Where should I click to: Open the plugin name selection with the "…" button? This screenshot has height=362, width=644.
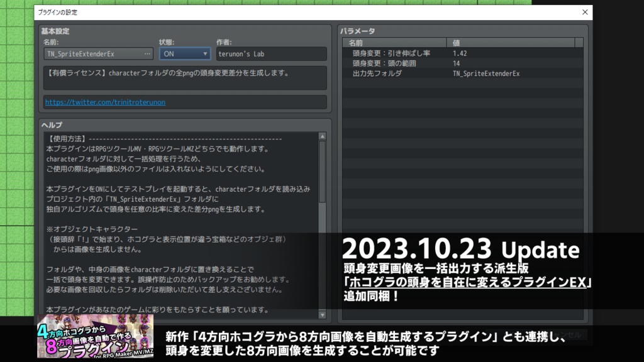click(x=147, y=53)
